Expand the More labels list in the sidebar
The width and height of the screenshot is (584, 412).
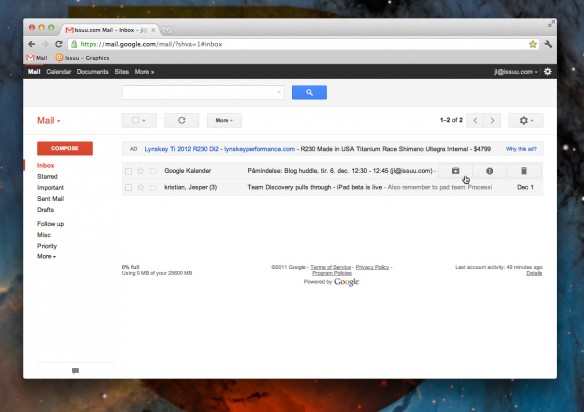coord(46,256)
